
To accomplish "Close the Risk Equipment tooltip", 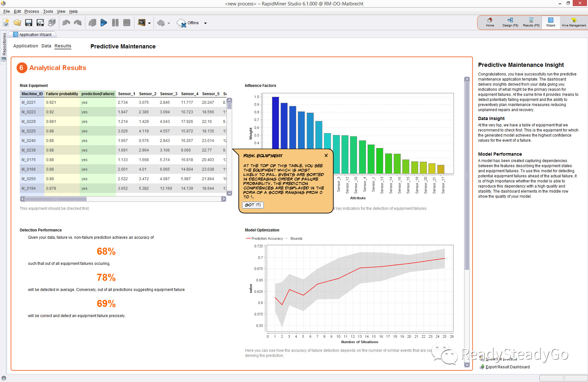I will [x=326, y=155].
